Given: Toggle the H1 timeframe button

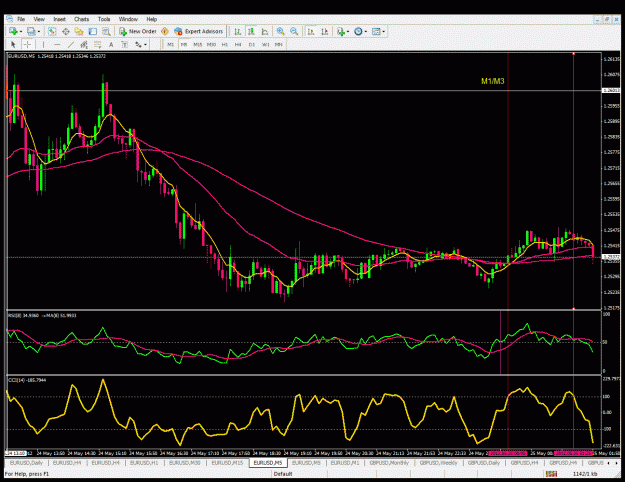Looking at the screenshot, I should pyautogui.click(x=225, y=44).
